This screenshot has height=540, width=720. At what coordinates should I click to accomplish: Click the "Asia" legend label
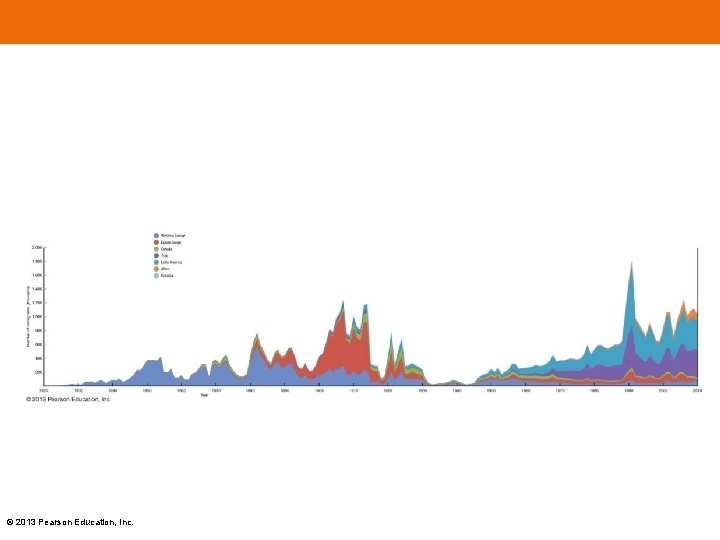pos(164,255)
